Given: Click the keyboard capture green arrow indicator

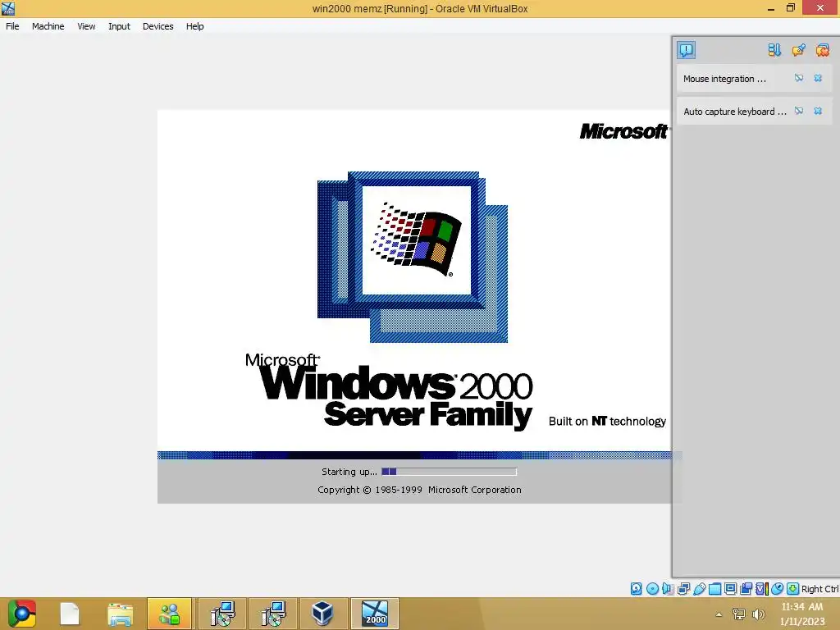Looking at the screenshot, I should coord(793,589).
